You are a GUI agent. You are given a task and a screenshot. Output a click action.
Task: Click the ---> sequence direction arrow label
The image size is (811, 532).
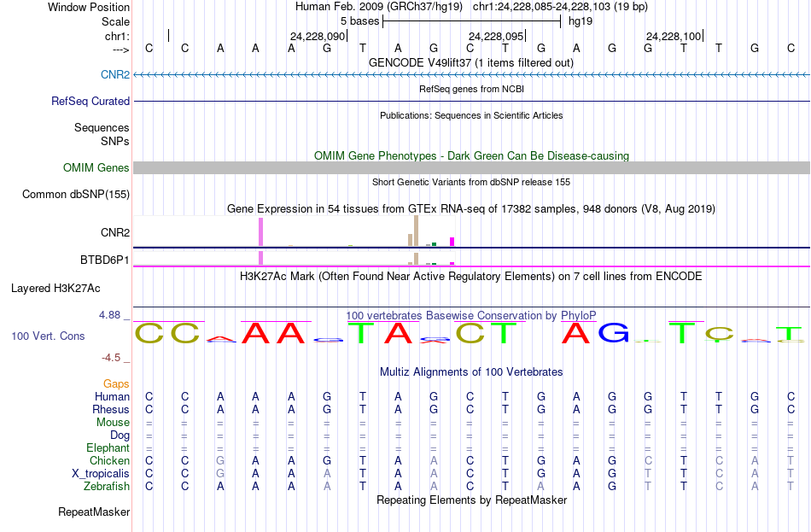[120, 50]
